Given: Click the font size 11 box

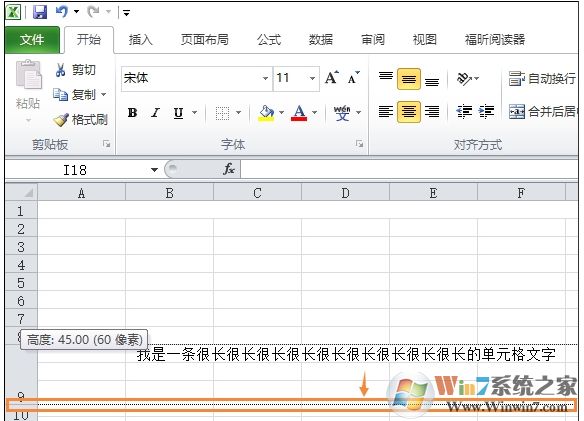Looking at the screenshot, I should [290, 78].
